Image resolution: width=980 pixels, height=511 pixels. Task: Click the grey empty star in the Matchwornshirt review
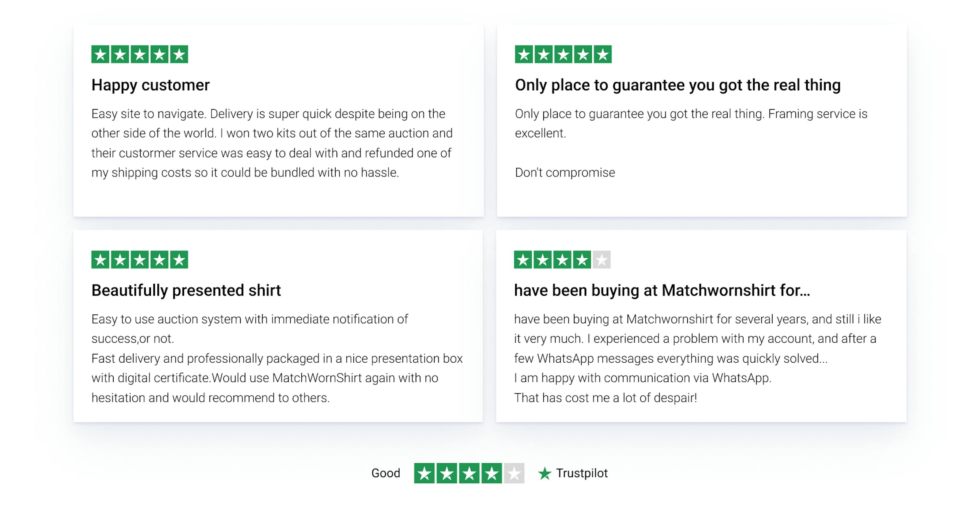[601, 260]
